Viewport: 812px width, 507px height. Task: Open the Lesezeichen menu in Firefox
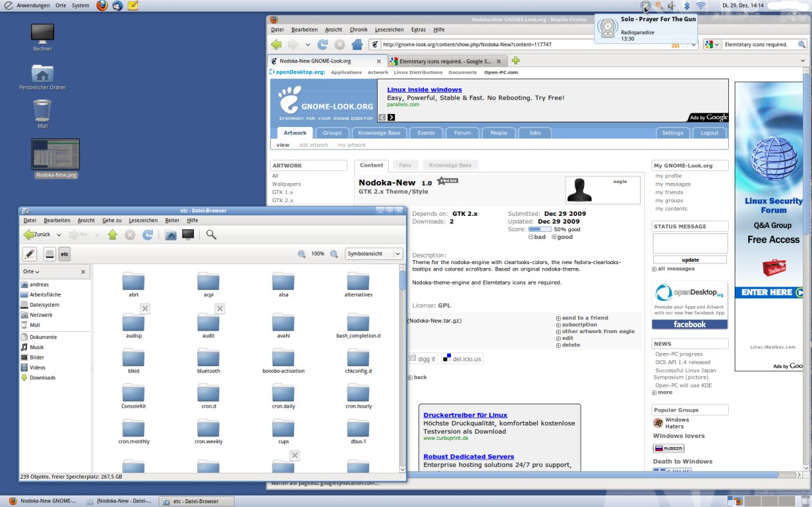389,30
